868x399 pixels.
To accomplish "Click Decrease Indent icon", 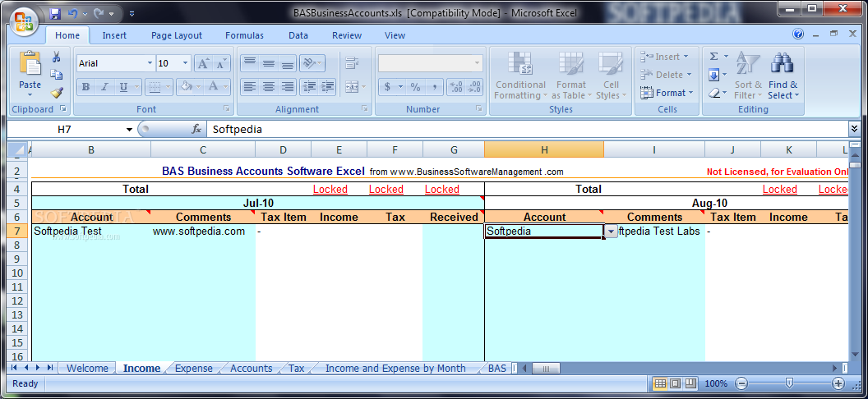I will (309, 87).
